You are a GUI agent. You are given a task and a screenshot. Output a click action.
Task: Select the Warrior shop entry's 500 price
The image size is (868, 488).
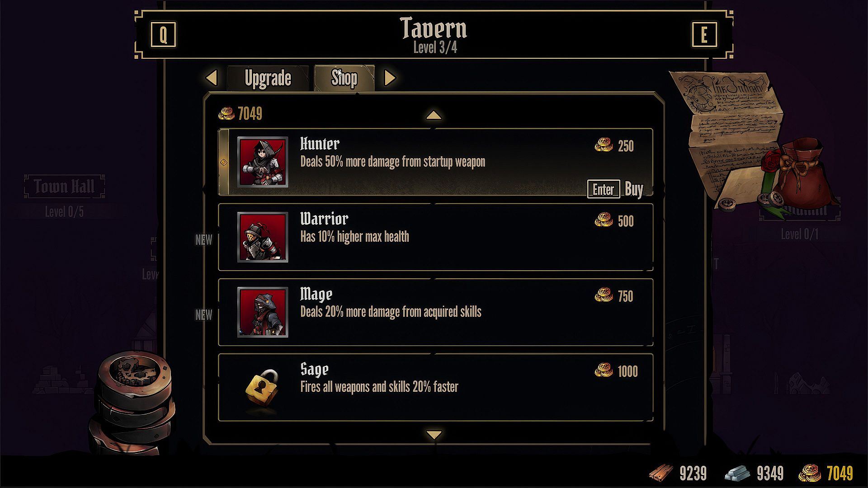tap(625, 221)
